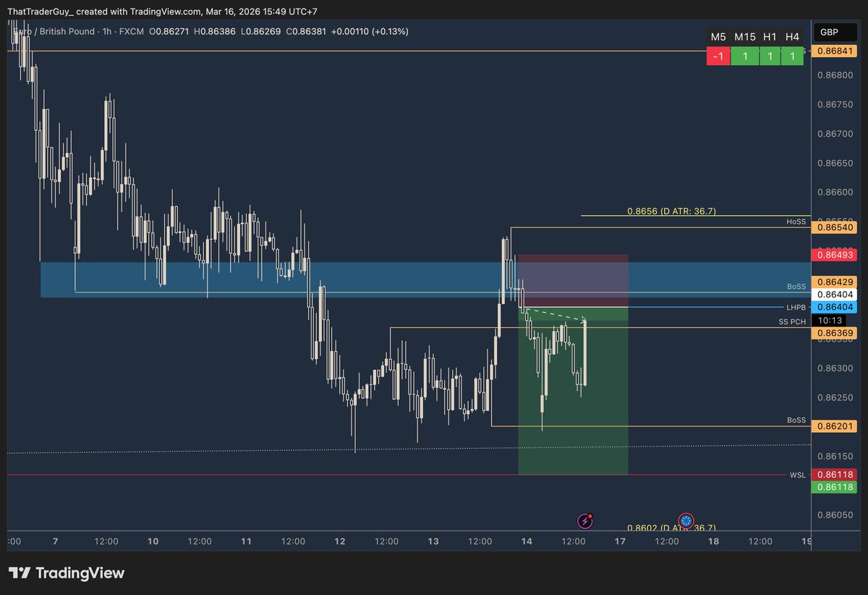
Task: Switch to the H4 timeframe tab
Action: coord(791,36)
